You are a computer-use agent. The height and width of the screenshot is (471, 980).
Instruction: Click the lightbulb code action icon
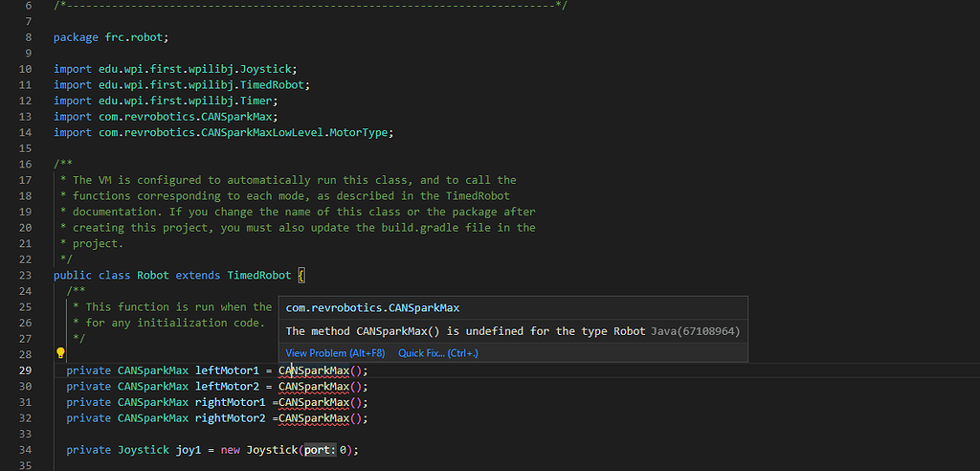[60, 353]
